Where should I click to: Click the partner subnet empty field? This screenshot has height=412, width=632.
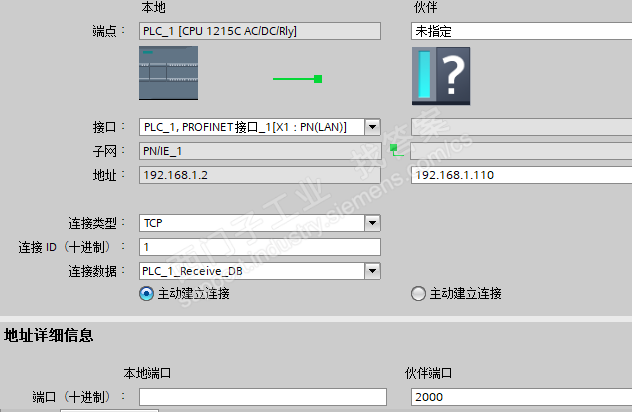coord(522,151)
